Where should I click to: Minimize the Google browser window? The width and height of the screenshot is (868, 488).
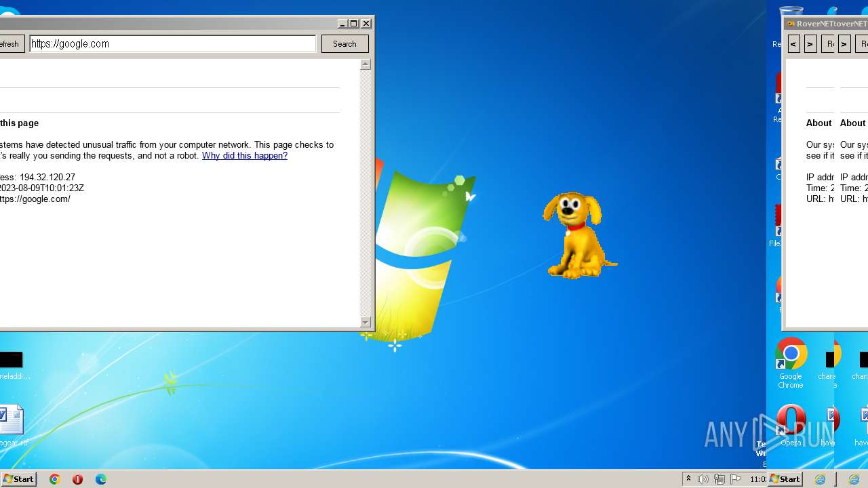click(x=342, y=24)
